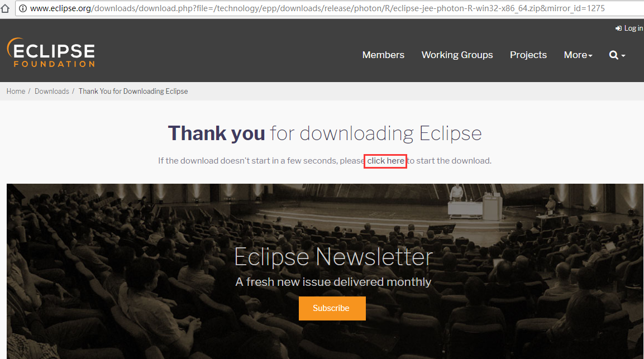644x359 pixels.
Task: Open the Projects menu item
Action: click(528, 55)
